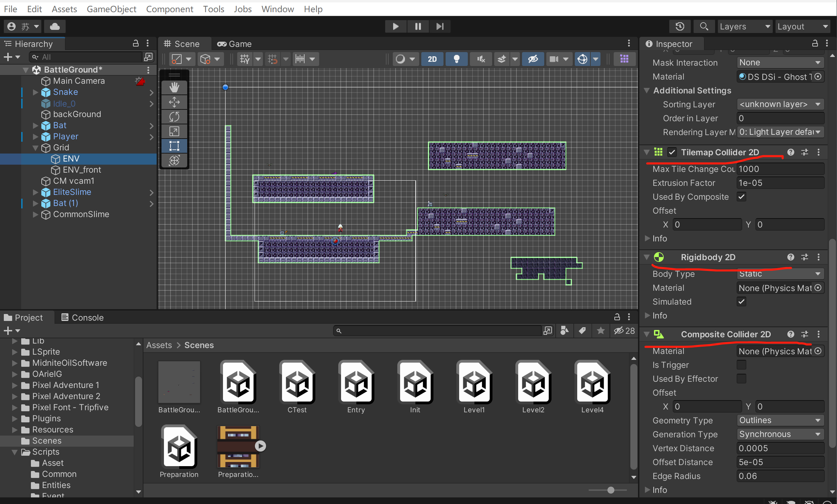The height and width of the screenshot is (504, 837).
Task: Adjust the project icon size slider
Action: [x=611, y=490]
